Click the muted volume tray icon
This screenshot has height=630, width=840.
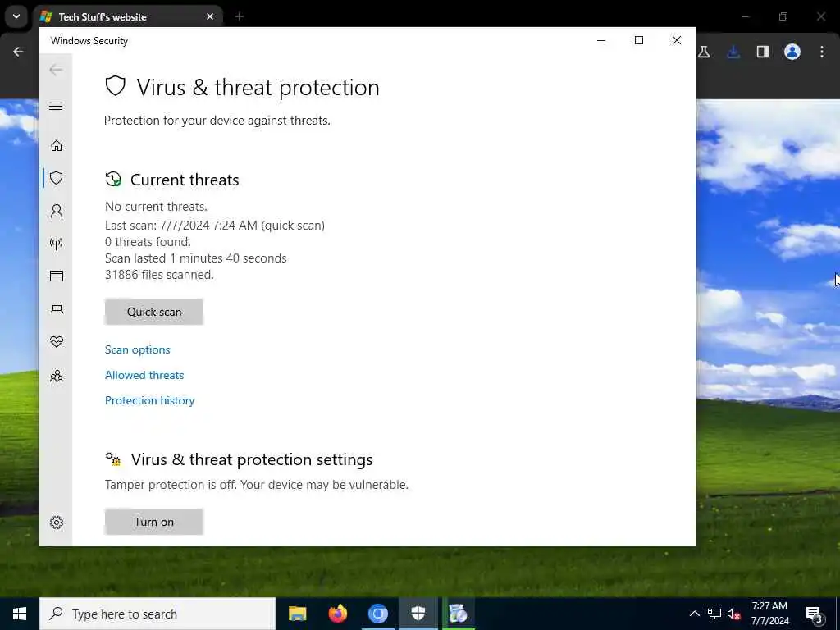(734, 614)
